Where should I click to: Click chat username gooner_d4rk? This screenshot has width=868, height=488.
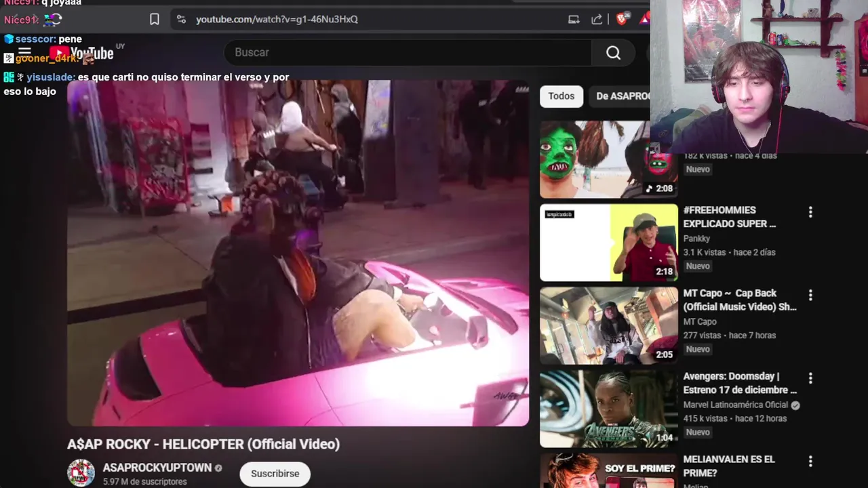click(47, 59)
